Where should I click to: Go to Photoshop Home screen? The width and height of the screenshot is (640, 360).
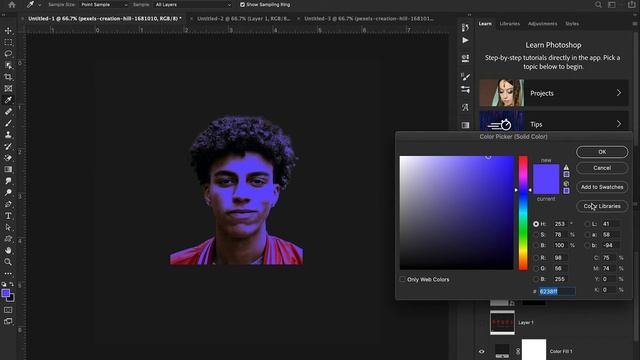tap(12, 4)
